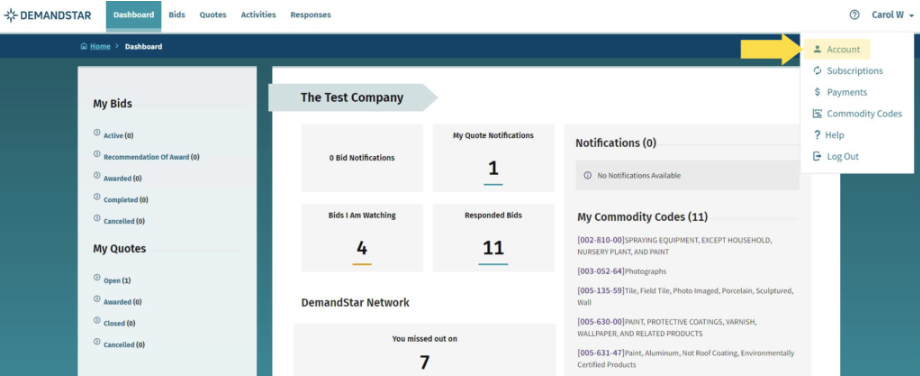Open the Responses tab
This screenshot has width=920, height=376.
coord(310,15)
